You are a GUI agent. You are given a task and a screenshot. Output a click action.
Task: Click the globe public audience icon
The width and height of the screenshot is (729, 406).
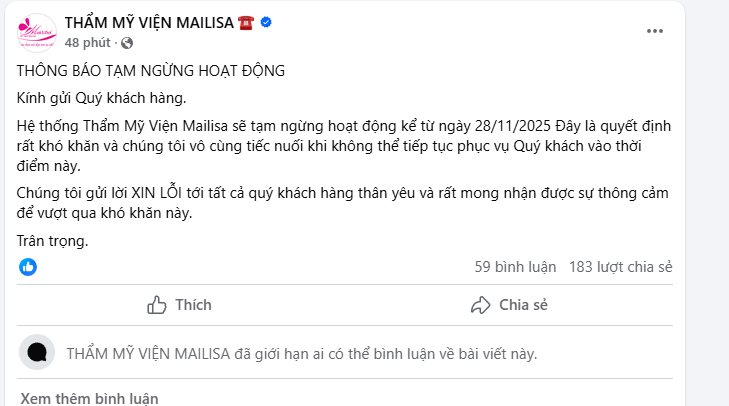pos(127,43)
